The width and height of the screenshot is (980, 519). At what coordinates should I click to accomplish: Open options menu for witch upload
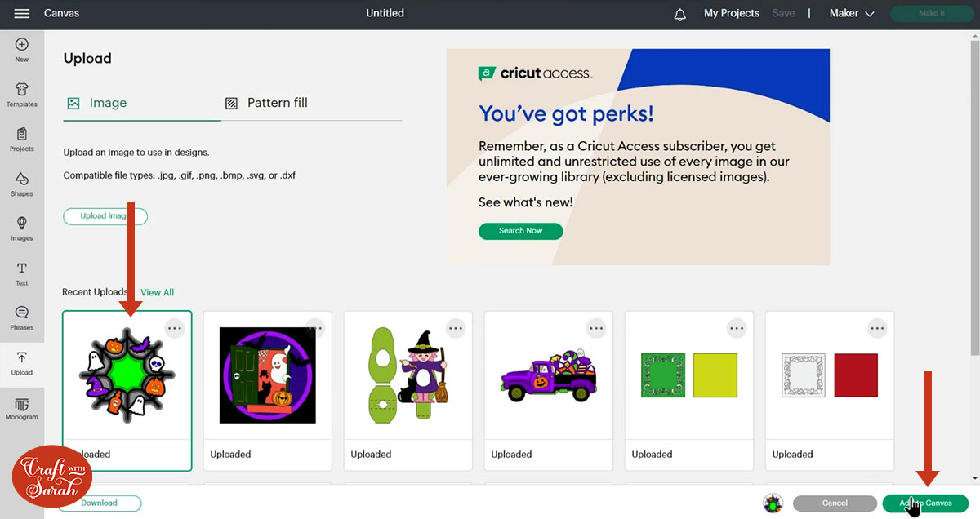click(x=456, y=328)
